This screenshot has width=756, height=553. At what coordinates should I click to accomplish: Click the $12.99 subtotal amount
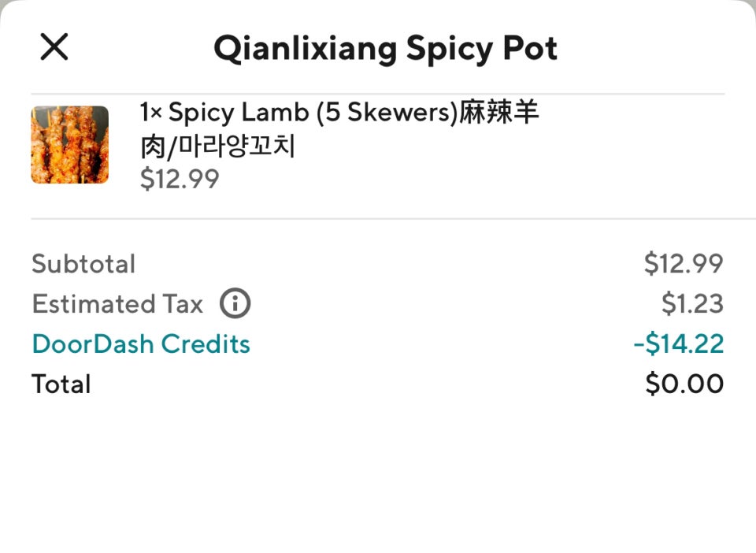click(684, 264)
